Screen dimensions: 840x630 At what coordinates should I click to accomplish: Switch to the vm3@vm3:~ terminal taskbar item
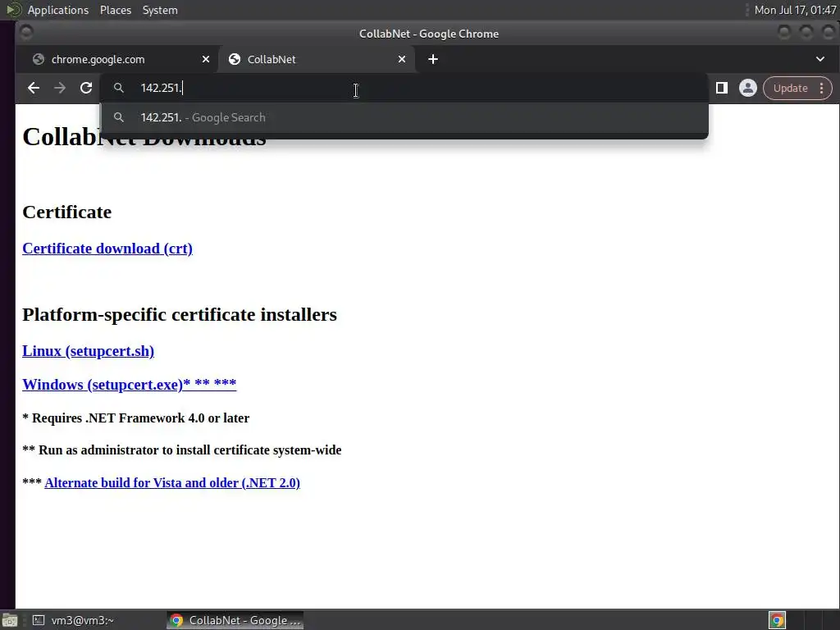click(75, 620)
